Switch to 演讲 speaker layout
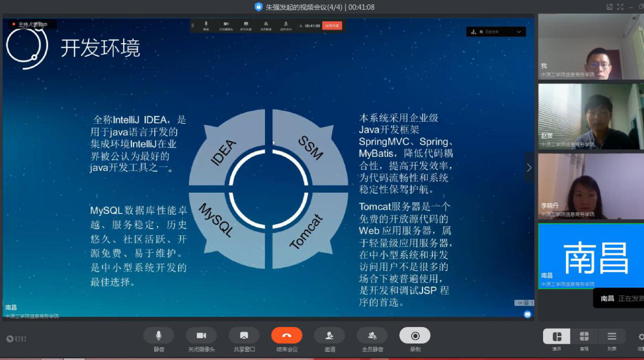 (557, 337)
